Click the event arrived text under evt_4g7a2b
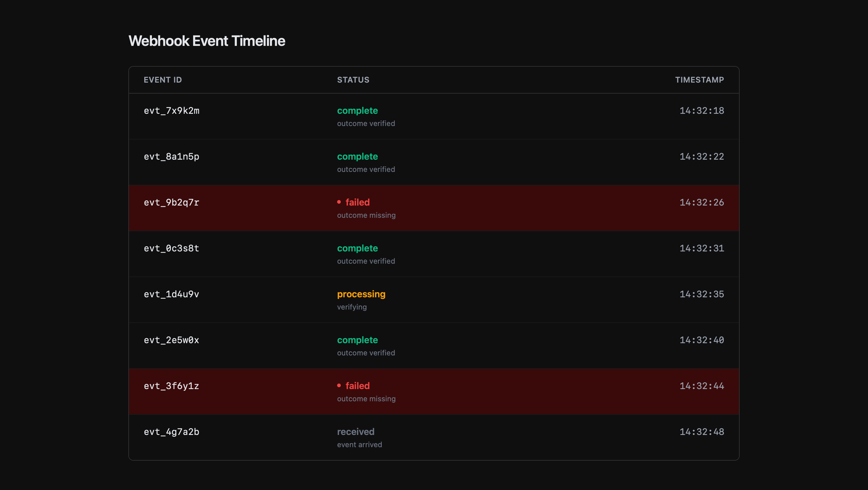Viewport: 868px width, 490px height. [x=359, y=444]
